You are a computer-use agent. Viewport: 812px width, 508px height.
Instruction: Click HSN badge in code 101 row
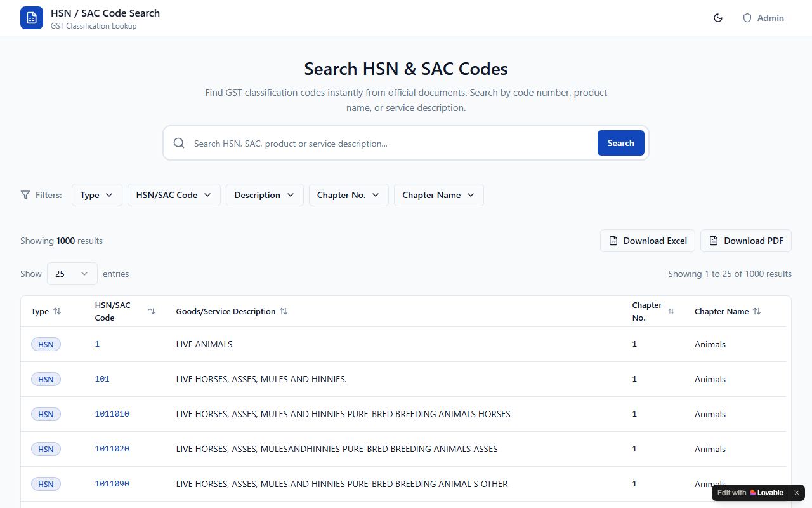click(x=46, y=379)
